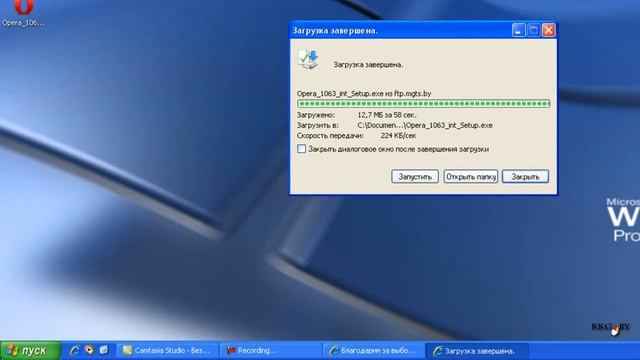
Task: Click the Открыть папку button
Action: tap(471, 177)
